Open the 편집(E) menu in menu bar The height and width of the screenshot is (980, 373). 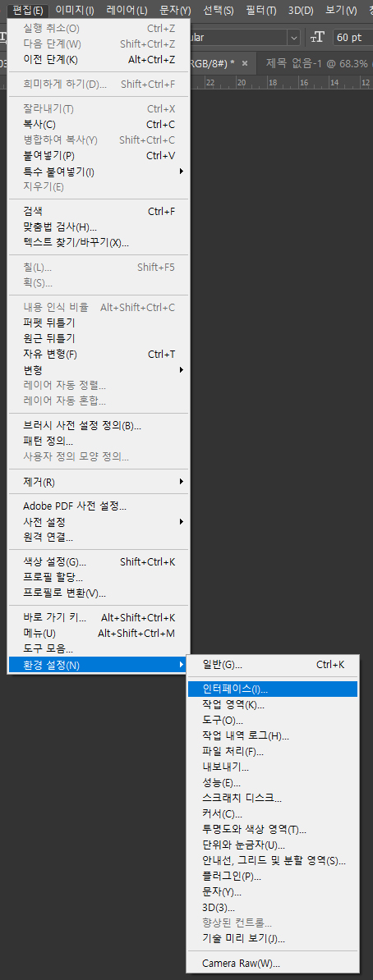click(28, 11)
